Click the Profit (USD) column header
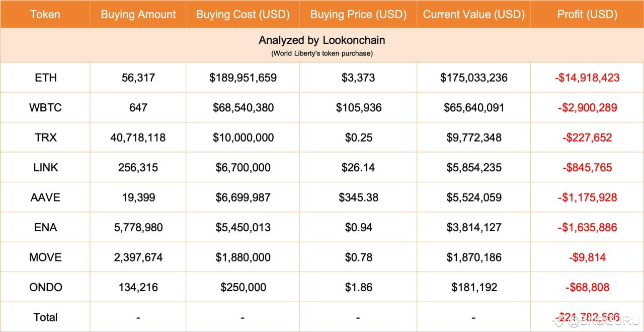The width and height of the screenshot is (644, 332). coord(587,14)
